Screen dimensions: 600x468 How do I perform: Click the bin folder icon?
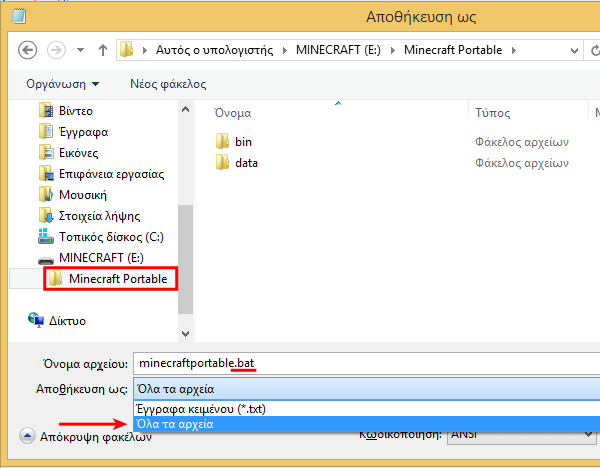pyautogui.click(x=223, y=141)
